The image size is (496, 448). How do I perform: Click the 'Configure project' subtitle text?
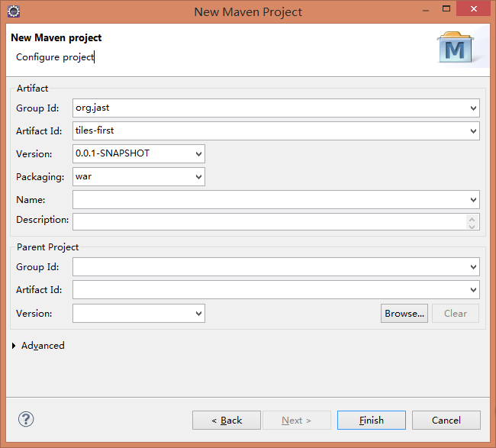[55, 57]
